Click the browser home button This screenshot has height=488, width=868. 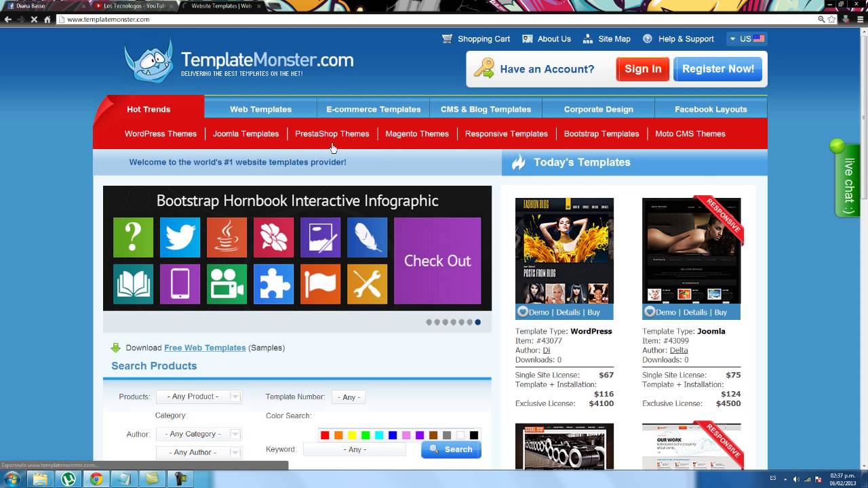pyautogui.click(x=47, y=19)
